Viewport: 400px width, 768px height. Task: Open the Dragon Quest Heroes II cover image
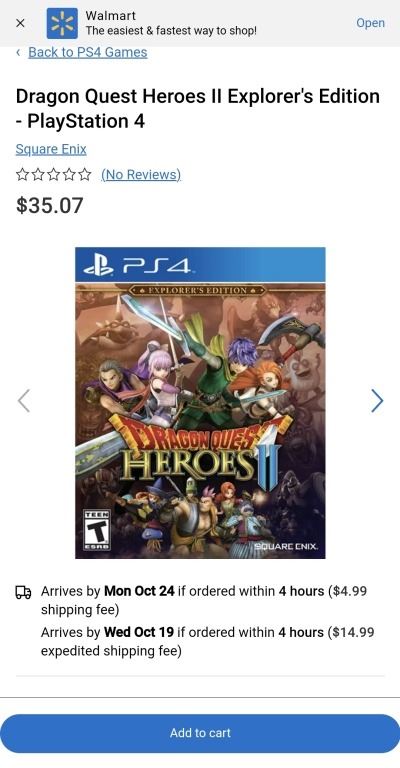click(200, 403)
